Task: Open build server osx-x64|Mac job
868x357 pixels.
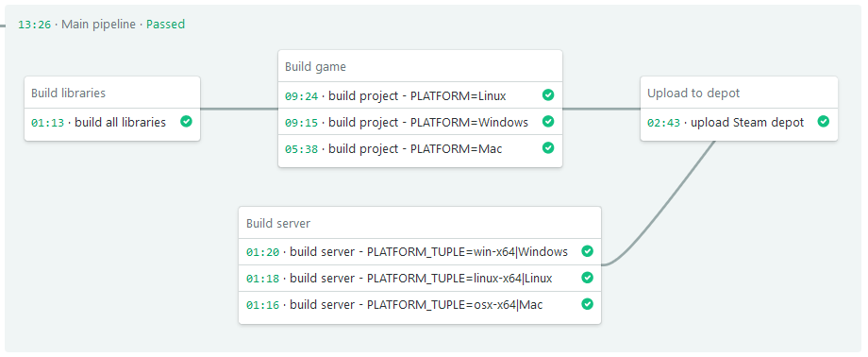Action: click(x=420, y=305)
